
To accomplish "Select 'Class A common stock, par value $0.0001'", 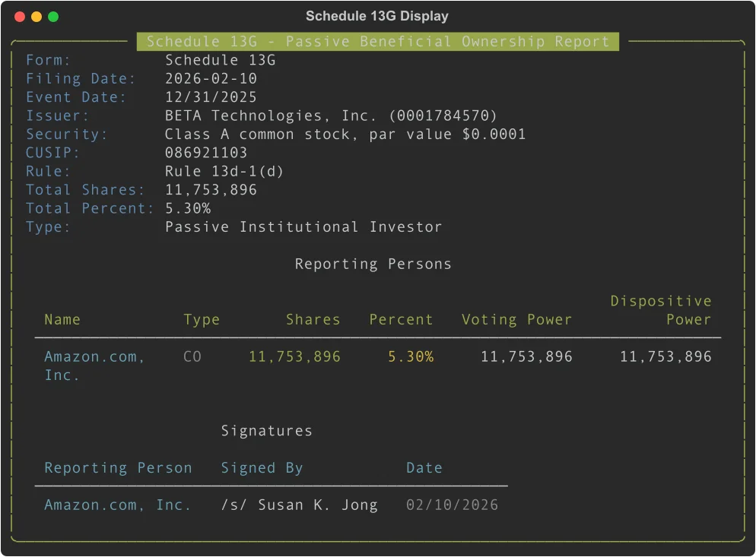I will 345,135.
